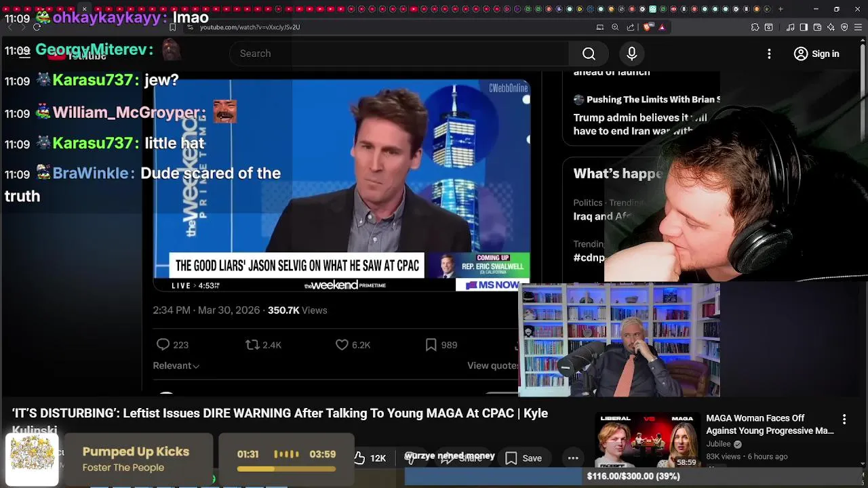This screenshot has height=488, width=868.
Task: Click the zoom magnifier icon in address bar
Action: [615, 27]
